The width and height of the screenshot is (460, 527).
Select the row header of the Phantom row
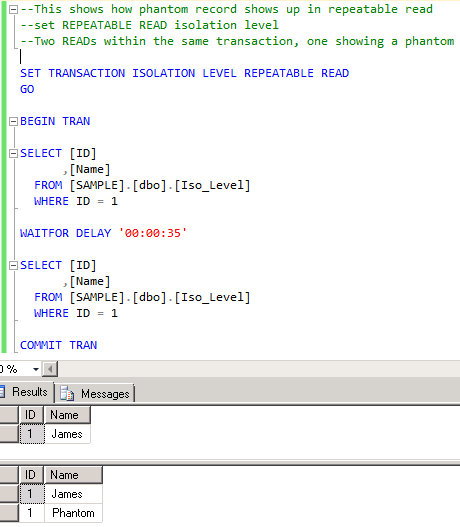(x=9, y=513)
